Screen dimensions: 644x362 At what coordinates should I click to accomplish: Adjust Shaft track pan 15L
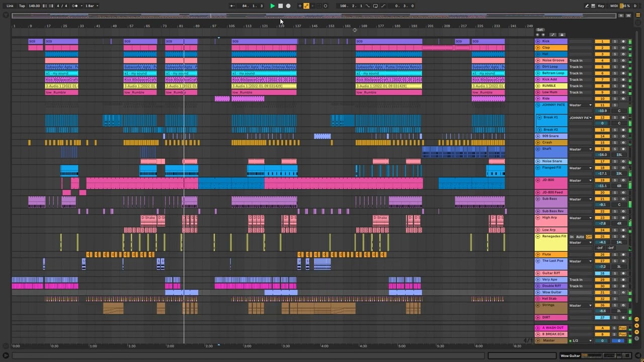coord(619,155)
